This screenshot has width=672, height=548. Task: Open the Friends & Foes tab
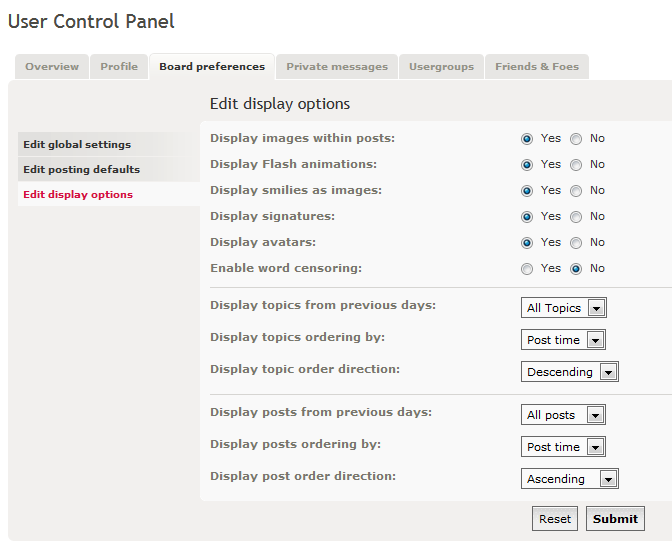tap(537, 67)
